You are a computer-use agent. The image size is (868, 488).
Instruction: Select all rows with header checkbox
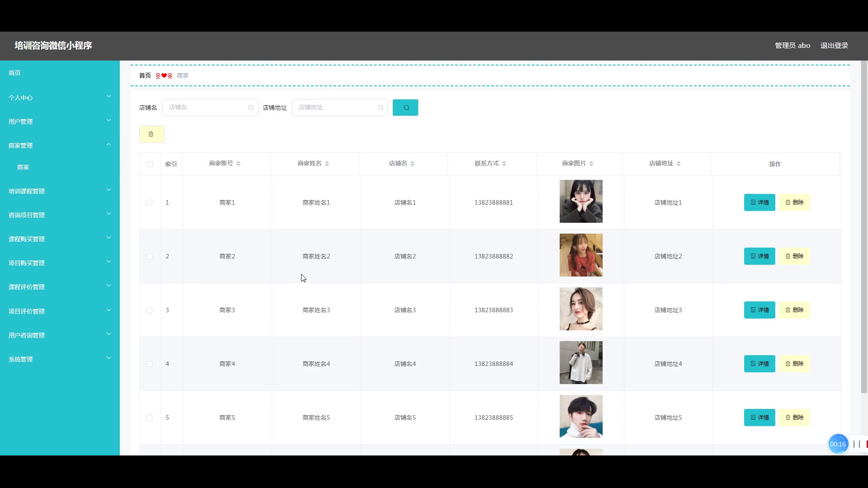[150, 164]
